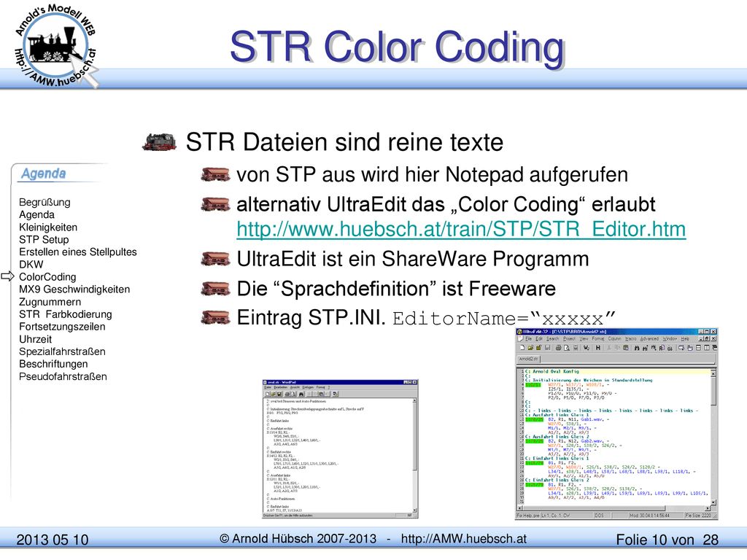
Task: Open the Format menu in WordPad
Action: coord(321,387)
